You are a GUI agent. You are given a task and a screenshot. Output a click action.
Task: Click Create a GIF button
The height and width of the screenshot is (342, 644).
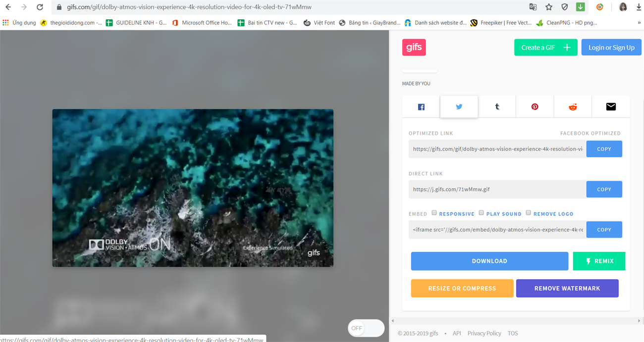546,48
